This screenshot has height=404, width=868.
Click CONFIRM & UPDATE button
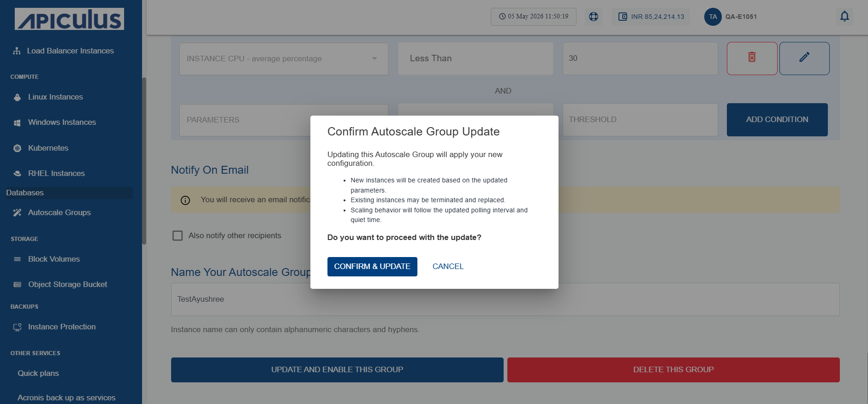372,267
